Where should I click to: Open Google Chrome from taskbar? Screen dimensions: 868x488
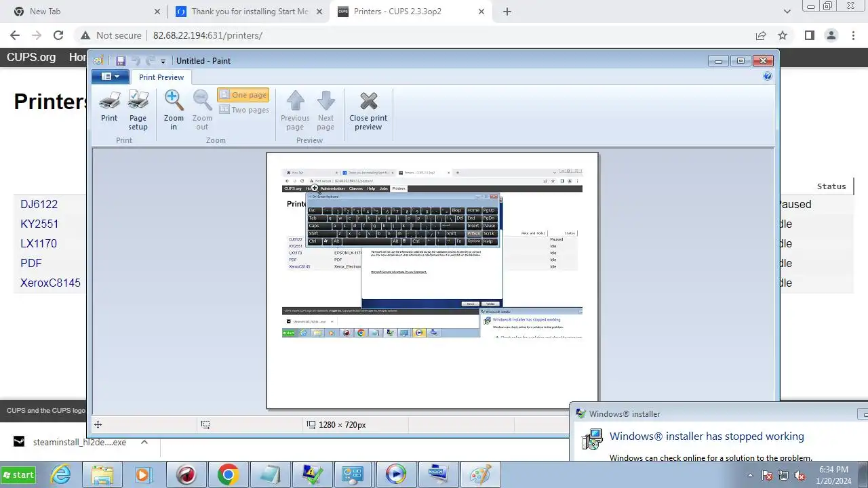pos(228,474)
